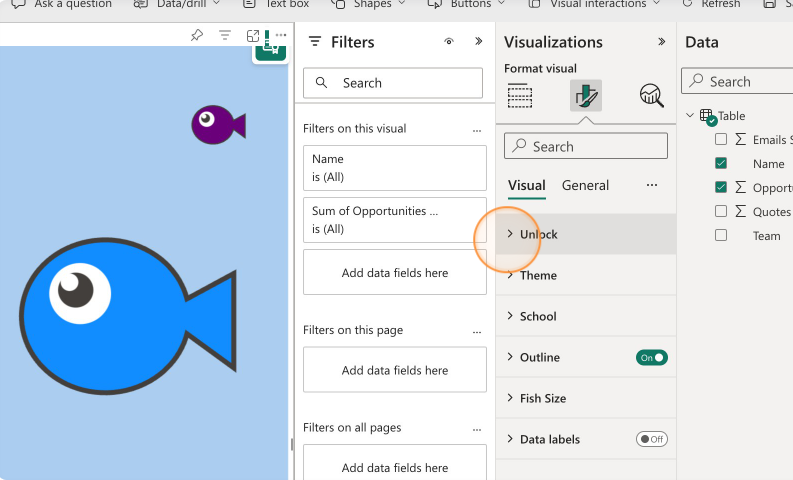Screen dimensions: 793x480
Task: Check the Team field checkbox
Action: click(x=721, y=235)
